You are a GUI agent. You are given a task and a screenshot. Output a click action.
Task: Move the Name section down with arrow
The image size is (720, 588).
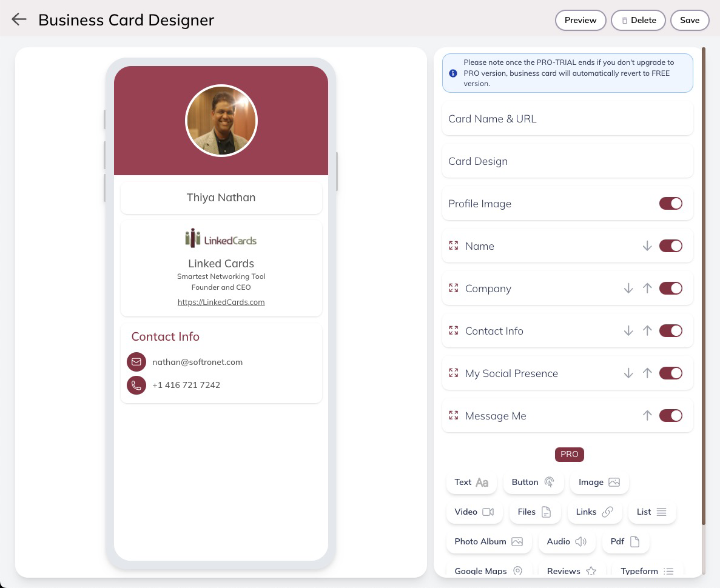(647, 246)
